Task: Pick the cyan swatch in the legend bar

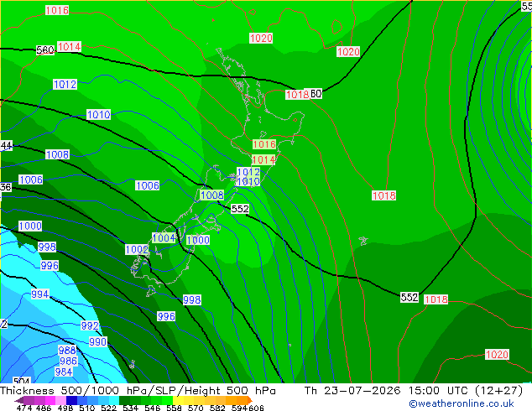Action: (x=114, y=400)
